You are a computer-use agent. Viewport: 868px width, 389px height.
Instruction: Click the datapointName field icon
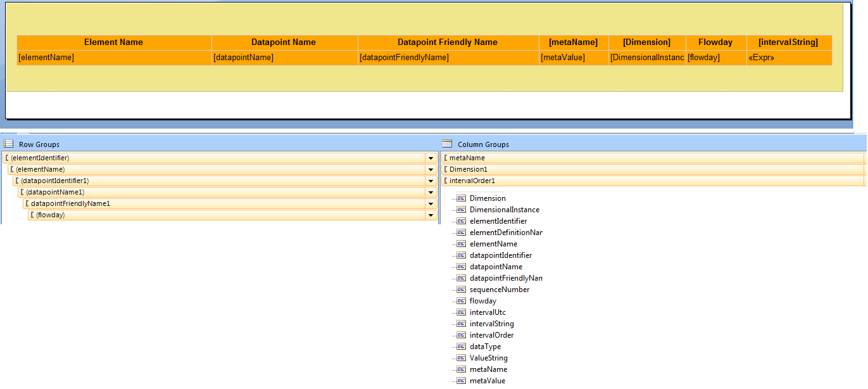click(x=461, y=267)
